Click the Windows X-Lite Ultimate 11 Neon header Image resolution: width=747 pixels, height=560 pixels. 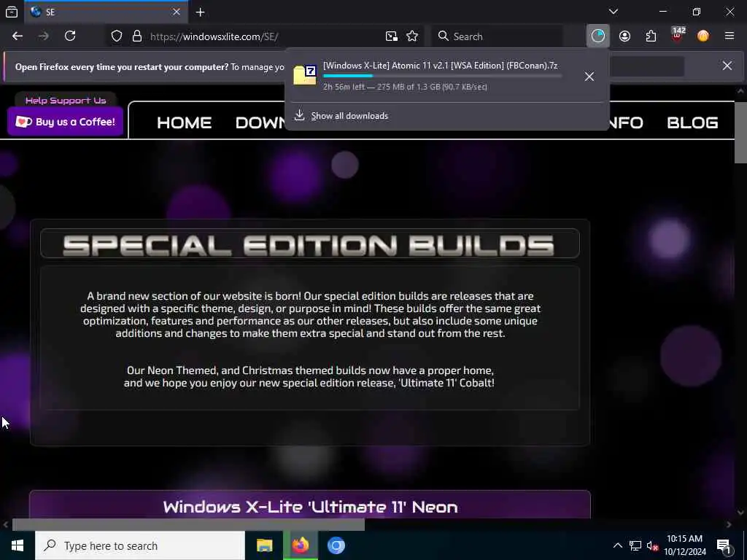[x=310, y=506]
